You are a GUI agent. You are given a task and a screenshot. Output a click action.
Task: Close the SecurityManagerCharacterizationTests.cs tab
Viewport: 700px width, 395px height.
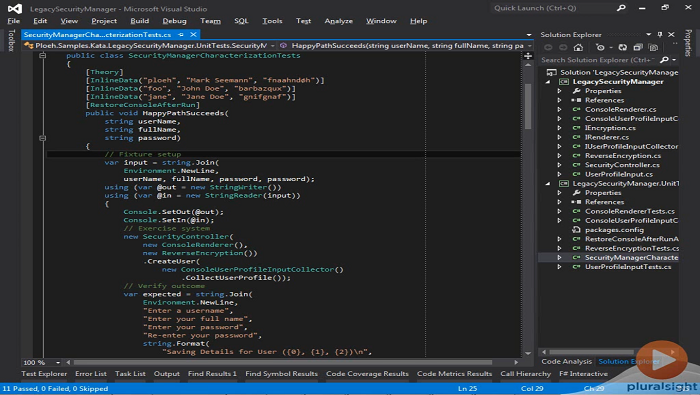tap(193, 34)
